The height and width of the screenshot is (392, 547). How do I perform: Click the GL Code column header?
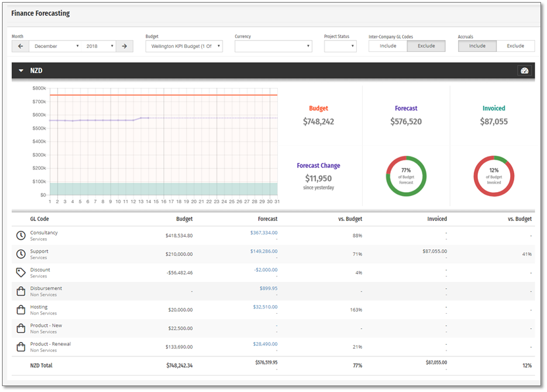pyautogui.click(x=39, y=219)
